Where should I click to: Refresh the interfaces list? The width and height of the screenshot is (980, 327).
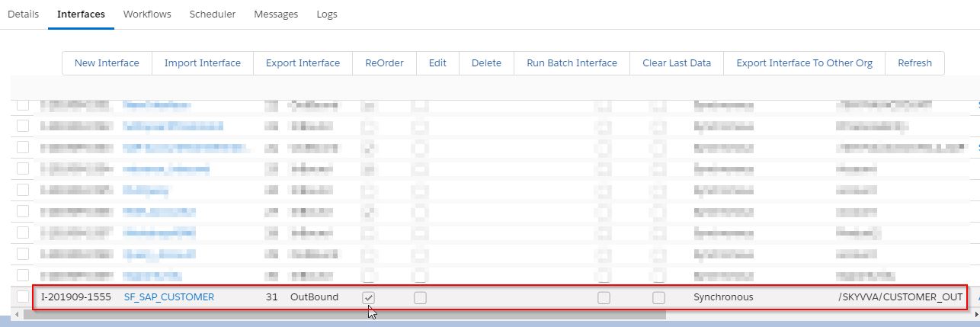tap(914, 63)
